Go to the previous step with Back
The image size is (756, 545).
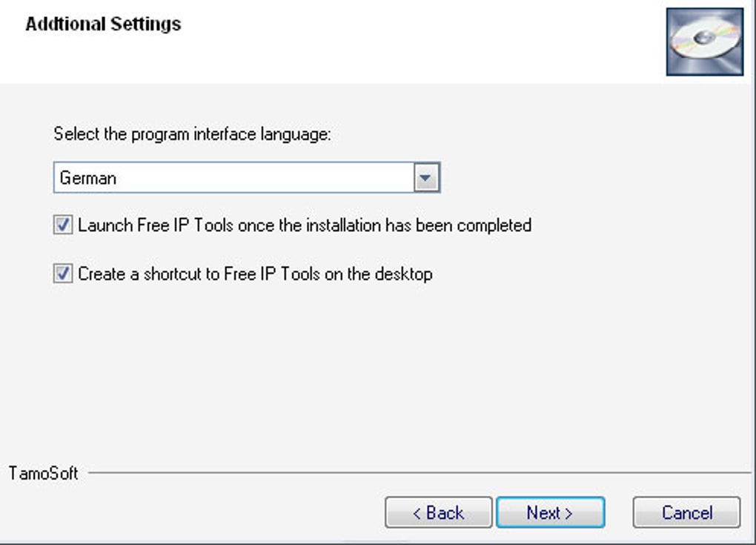438,512
